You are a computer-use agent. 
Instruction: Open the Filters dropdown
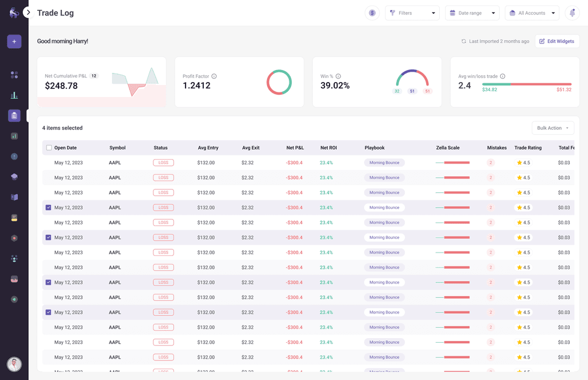[x=412, y=13]
